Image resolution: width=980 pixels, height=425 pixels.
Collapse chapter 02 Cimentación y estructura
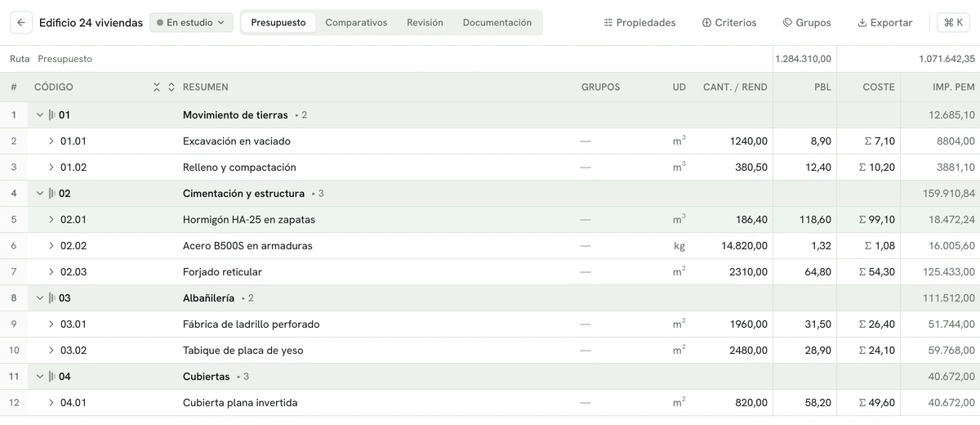click(x=39, y=194)
